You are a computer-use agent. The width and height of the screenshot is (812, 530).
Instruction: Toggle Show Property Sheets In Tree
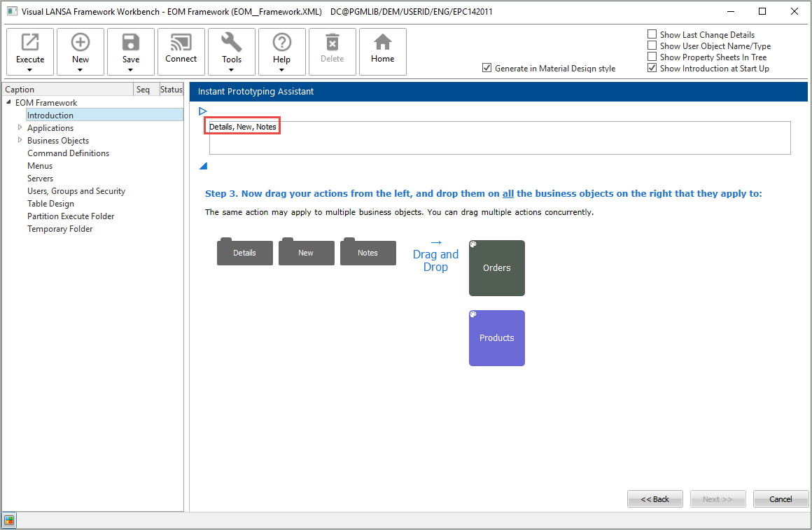point(652,57)
